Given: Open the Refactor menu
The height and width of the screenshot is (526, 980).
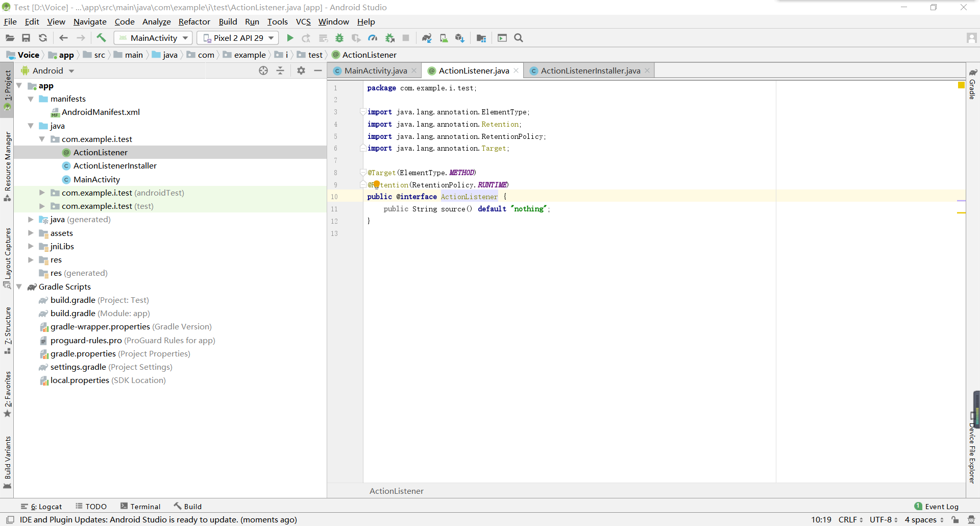Looking at the screenshot, I should [x=194, y=21].
